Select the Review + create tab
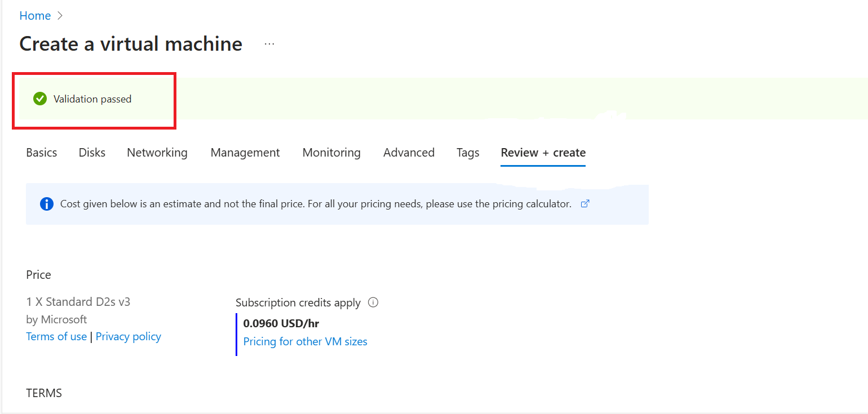This screenshot has width=868, height=414. point(543,153)
